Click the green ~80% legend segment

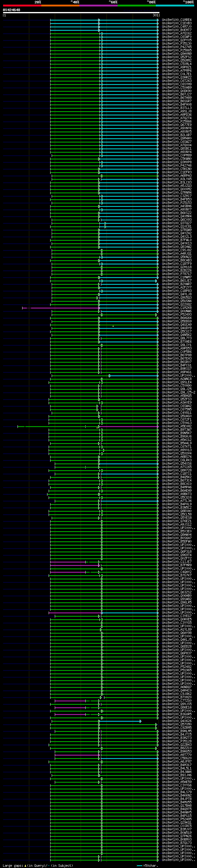[137, 6]
